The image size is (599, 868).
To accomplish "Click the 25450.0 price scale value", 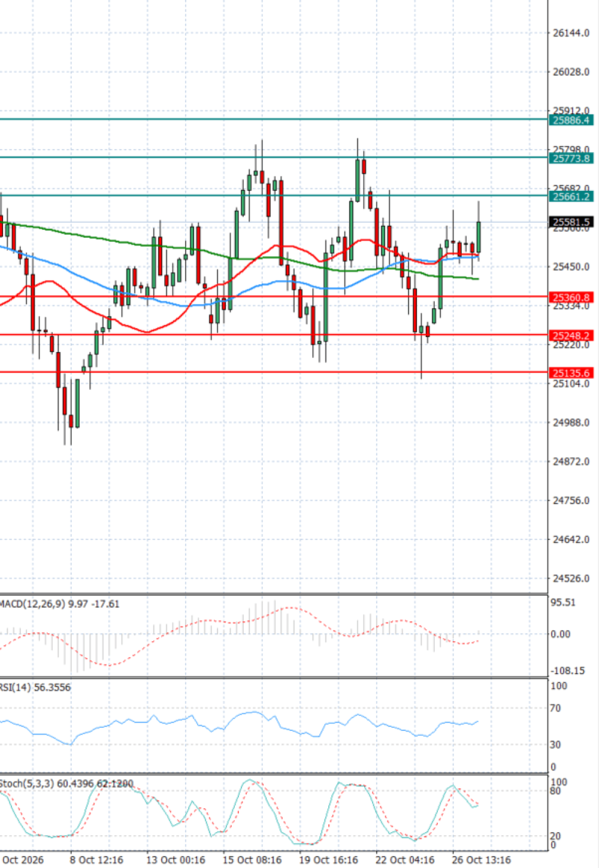I will pos(571,267).
